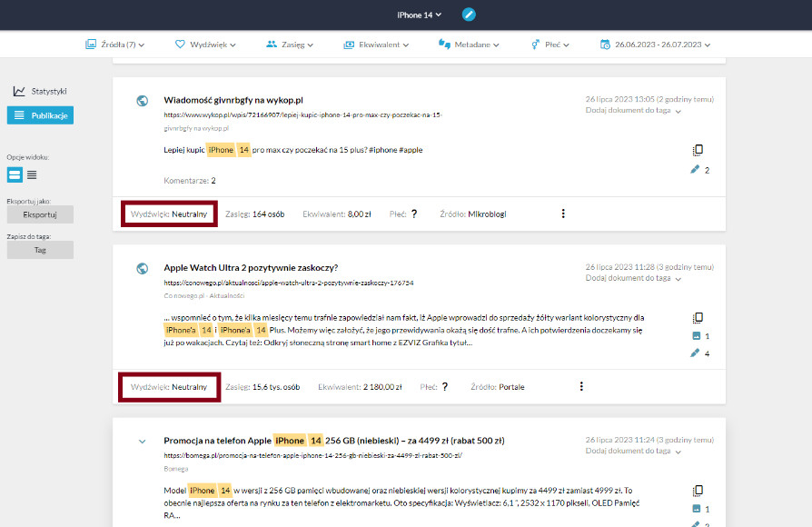This screenshot has height=527, width=812.
Task: Click the copy document icon on wykop.pl post
Action: pos(698,150)
